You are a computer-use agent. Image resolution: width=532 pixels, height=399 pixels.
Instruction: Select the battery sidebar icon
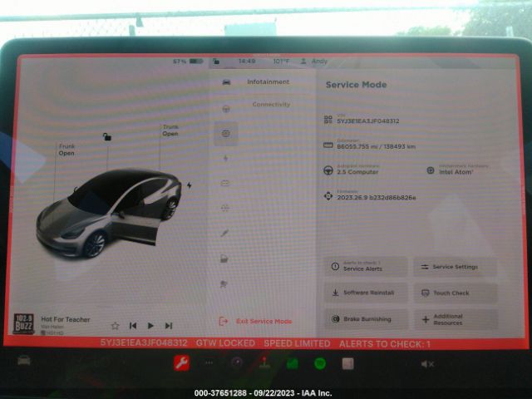225,184
